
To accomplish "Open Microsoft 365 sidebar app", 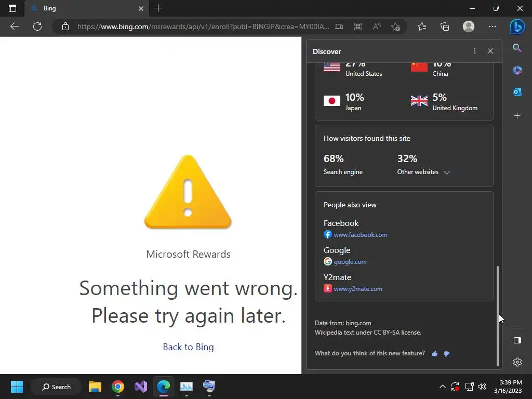I will click(517, 70).
